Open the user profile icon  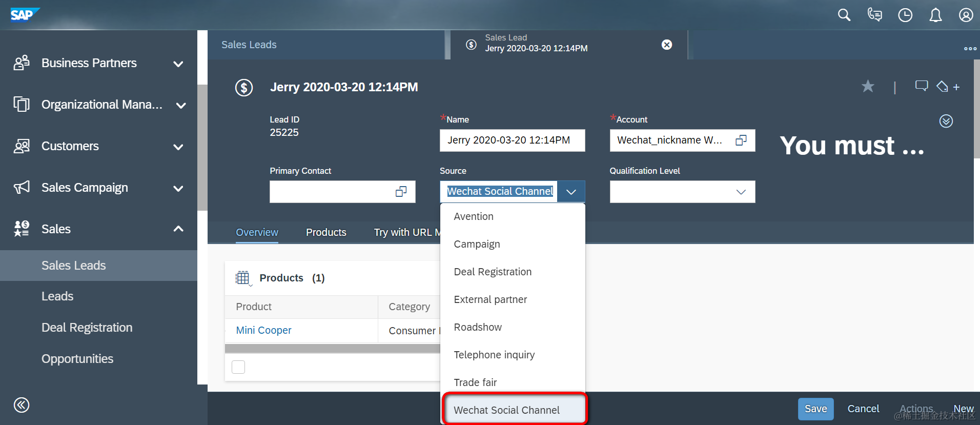tap(966, 15)
